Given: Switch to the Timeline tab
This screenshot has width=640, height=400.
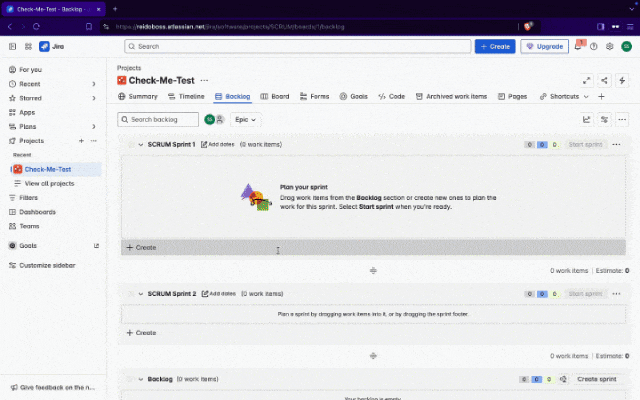Looking at the screenshot, I should (x=186, y=97).
